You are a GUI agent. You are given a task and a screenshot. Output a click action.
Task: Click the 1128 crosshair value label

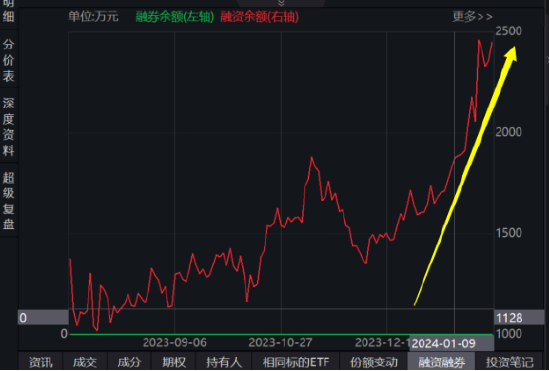pyautogui.click(x=519, y=318)
